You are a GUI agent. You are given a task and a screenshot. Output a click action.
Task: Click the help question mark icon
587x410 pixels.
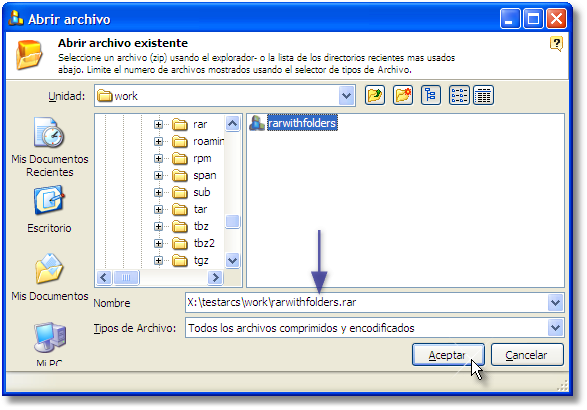(556, 44)
